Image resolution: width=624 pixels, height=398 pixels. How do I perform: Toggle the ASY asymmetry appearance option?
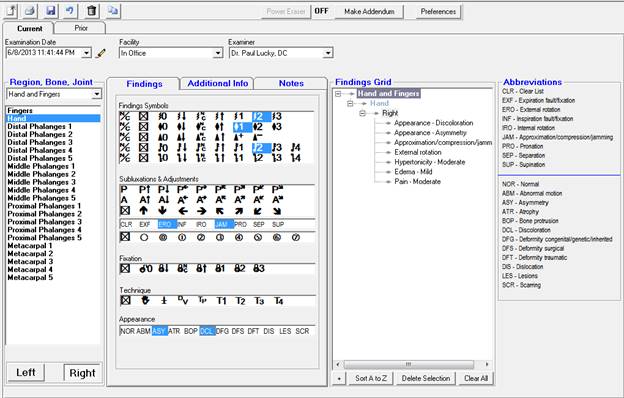point(159,331)
